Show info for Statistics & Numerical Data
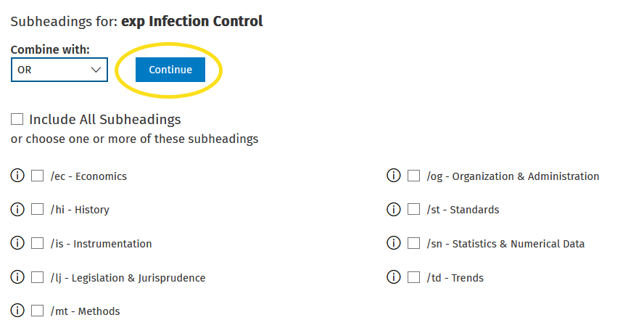Image resolution: width=644 pixels, height=328 pixels. click(x=394, y=243)
